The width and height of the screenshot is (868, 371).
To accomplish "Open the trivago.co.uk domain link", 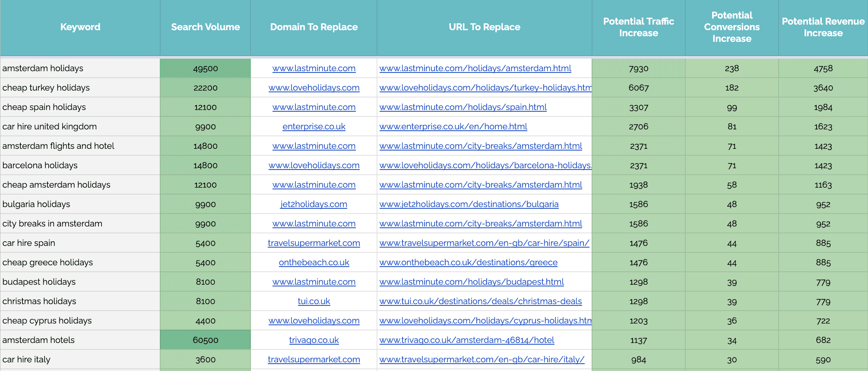I will click(314, 340).
